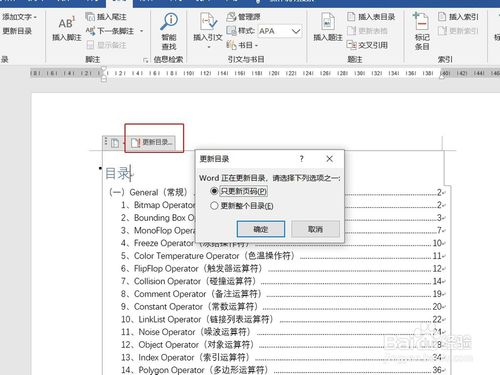Click the OK (确定) button
The image size is (500, 375).
pyautogui.click(x=261, y=229)
